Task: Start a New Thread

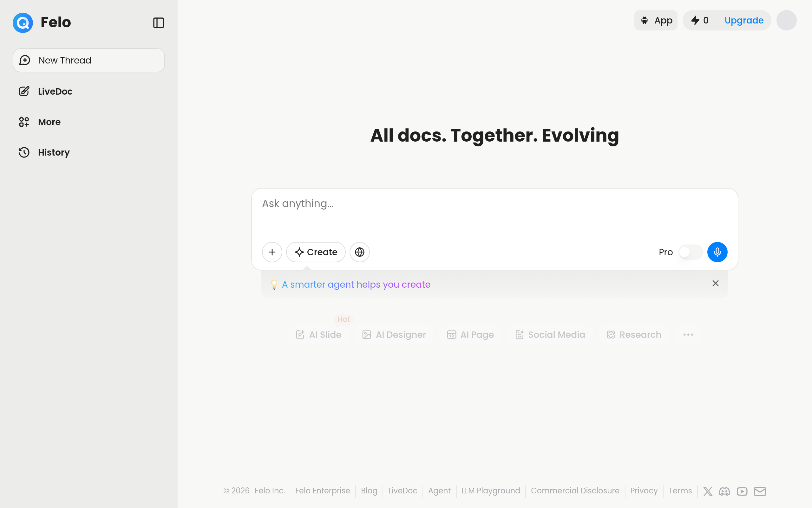Action: click(88, 60)
